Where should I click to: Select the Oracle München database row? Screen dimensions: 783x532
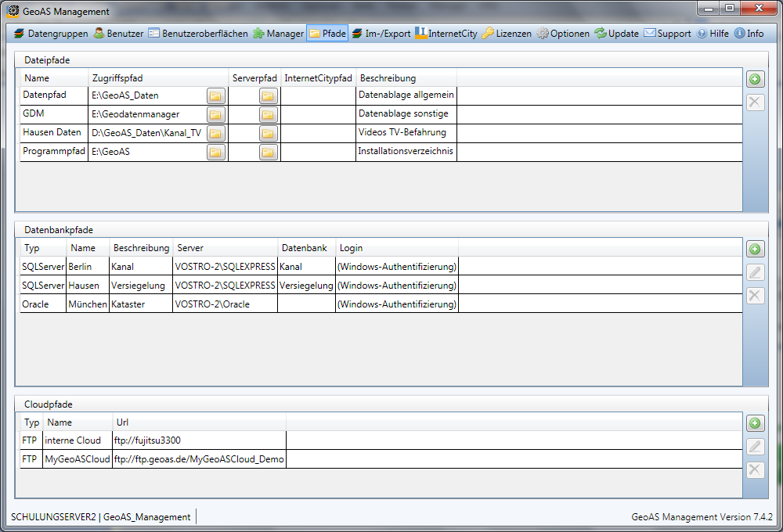235,304
